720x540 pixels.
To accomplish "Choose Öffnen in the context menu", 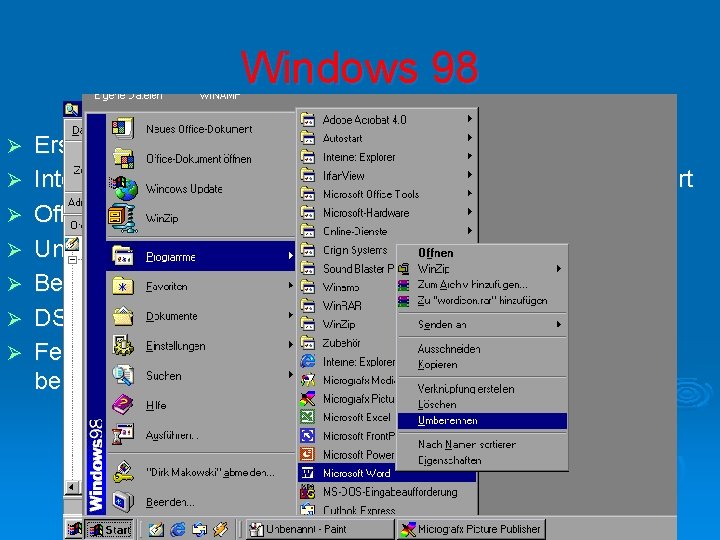I will coord(482,253).
